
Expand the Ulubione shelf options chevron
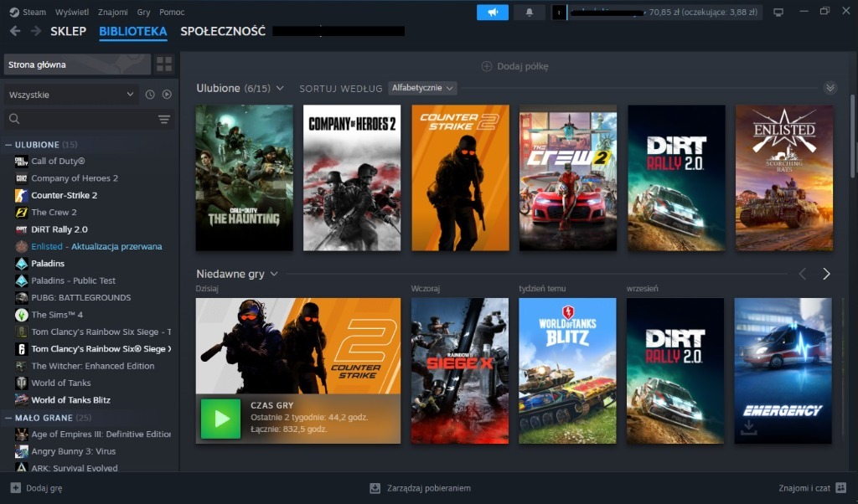pyautogui.click(x=280, y=88)
